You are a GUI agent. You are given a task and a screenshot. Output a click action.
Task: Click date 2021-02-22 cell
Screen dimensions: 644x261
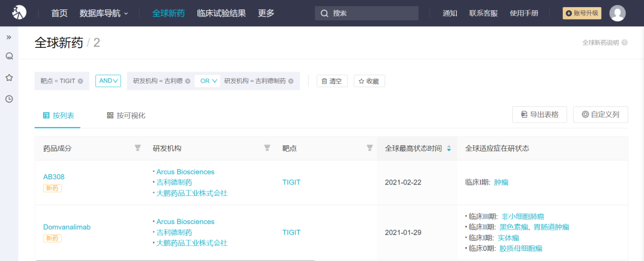tap(402, 182)
